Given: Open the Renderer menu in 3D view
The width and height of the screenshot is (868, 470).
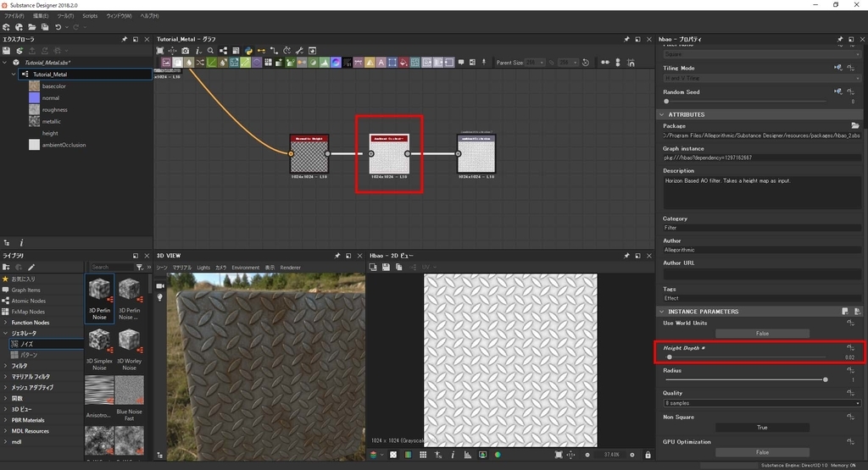Looking at the screenshot, I should point(290,268).
